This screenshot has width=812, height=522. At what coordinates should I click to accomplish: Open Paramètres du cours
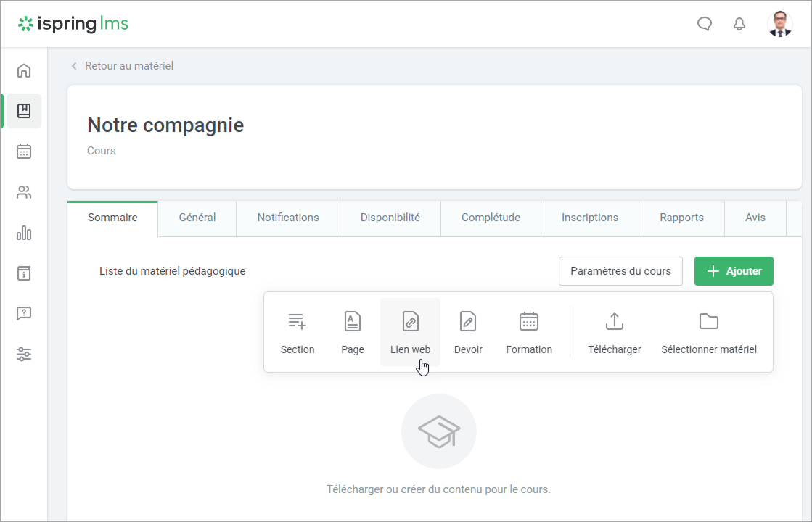pos(620,271)
